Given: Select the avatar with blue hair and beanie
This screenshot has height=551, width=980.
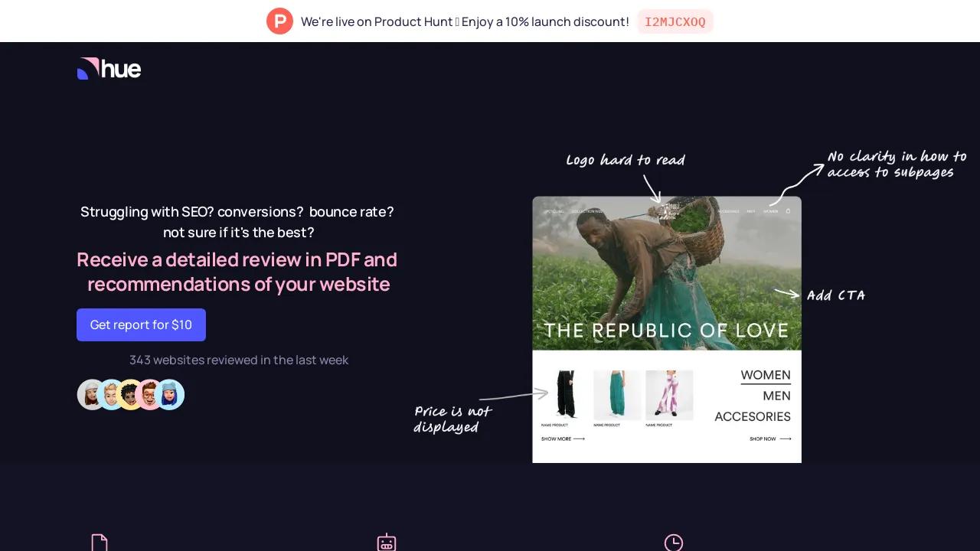Looking at the screenshot, I should click(169, 395).
